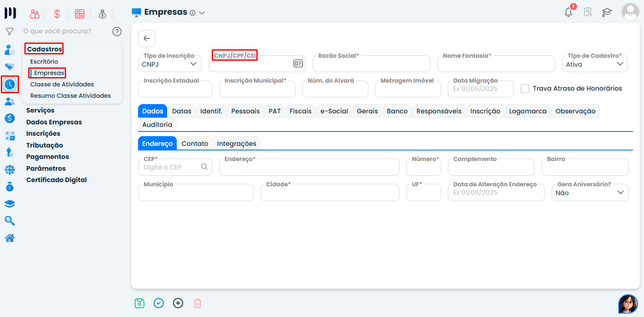Click the green save icon

pos(139,303)
